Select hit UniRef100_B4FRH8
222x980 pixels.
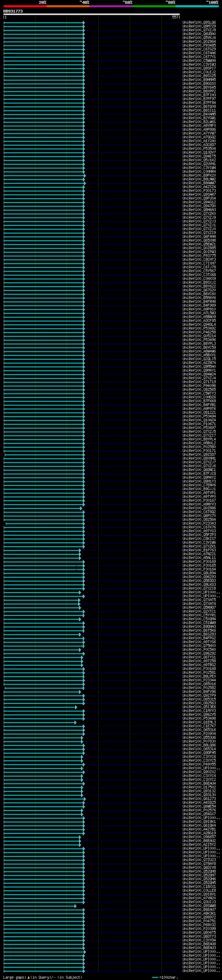point(199,301)
